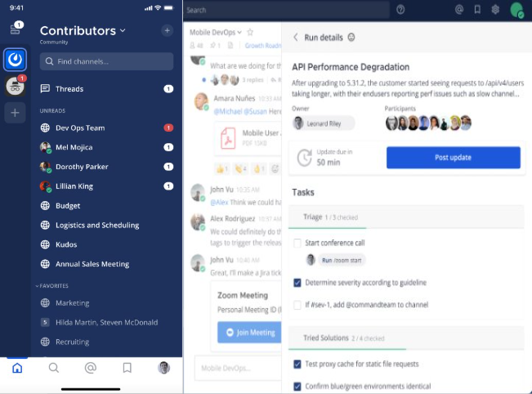Image resolution: width=532 pixels, height=394 pixels.
Task: Star the Mobile DevOps channel
Action: pos(250,32)
